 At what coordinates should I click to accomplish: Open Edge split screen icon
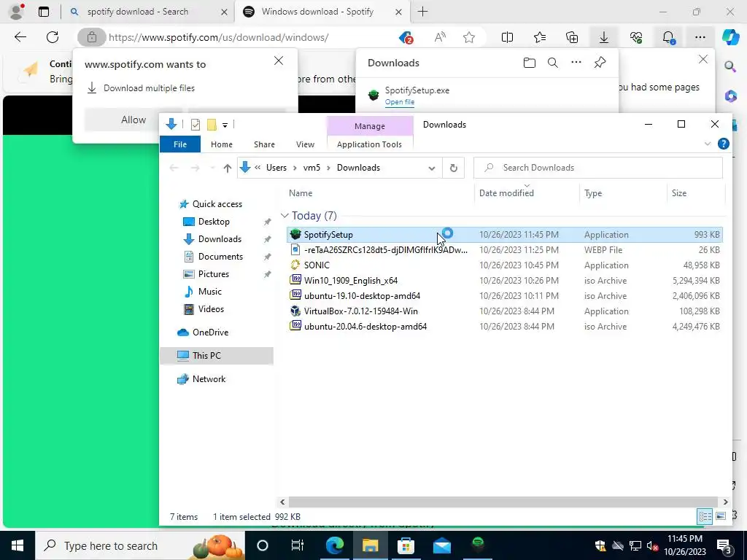click(x=508, y=37)
